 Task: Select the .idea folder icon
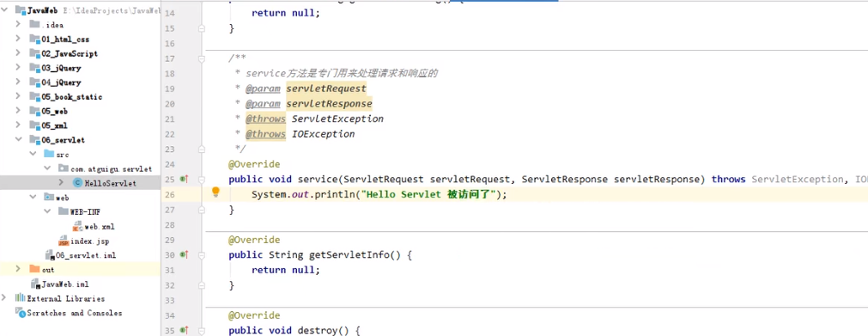pyautogui.click(x=35, y=24)
